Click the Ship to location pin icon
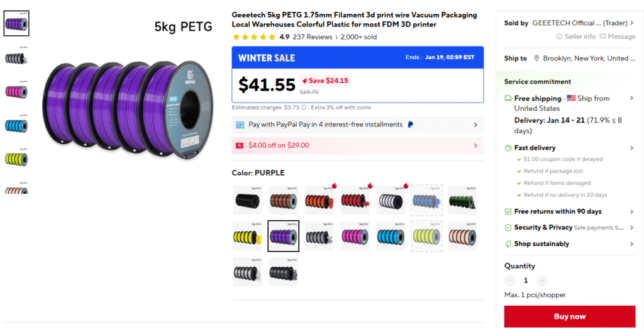 (x=536, y=59)
